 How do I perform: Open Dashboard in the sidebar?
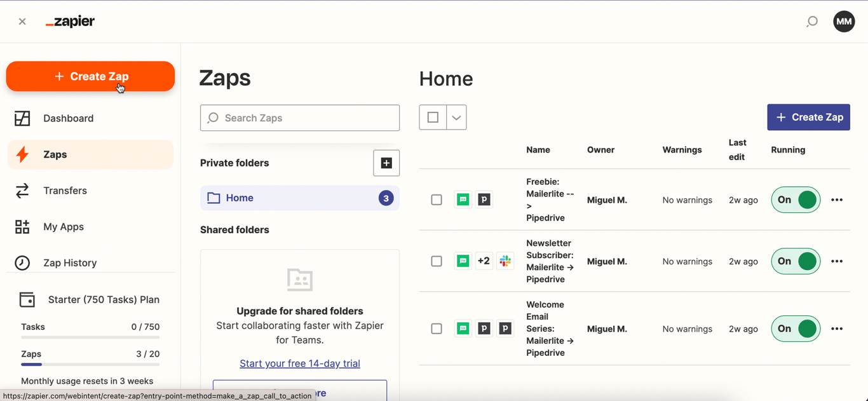90,118
